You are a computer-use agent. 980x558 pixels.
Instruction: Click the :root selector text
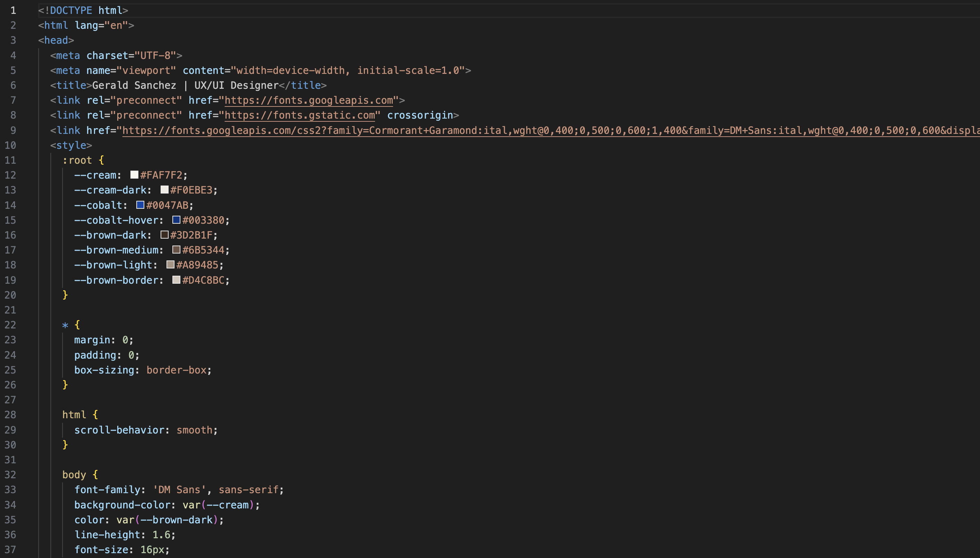pos(77,160)
